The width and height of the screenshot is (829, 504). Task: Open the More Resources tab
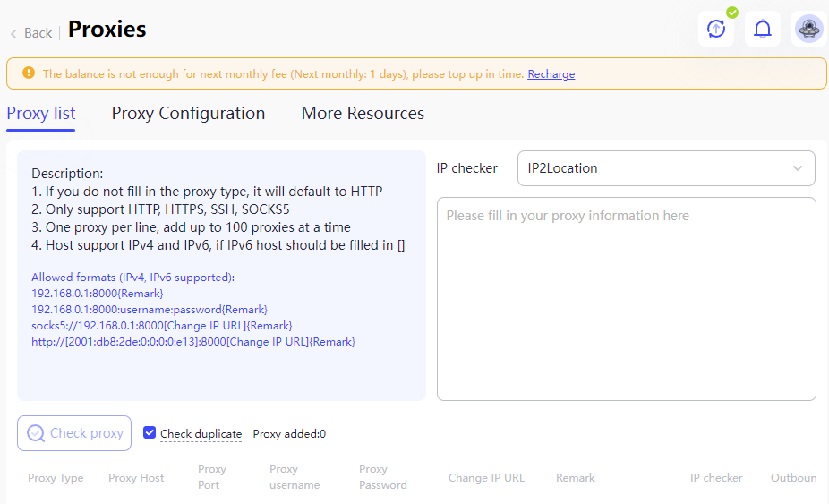(x=363, y=113)
